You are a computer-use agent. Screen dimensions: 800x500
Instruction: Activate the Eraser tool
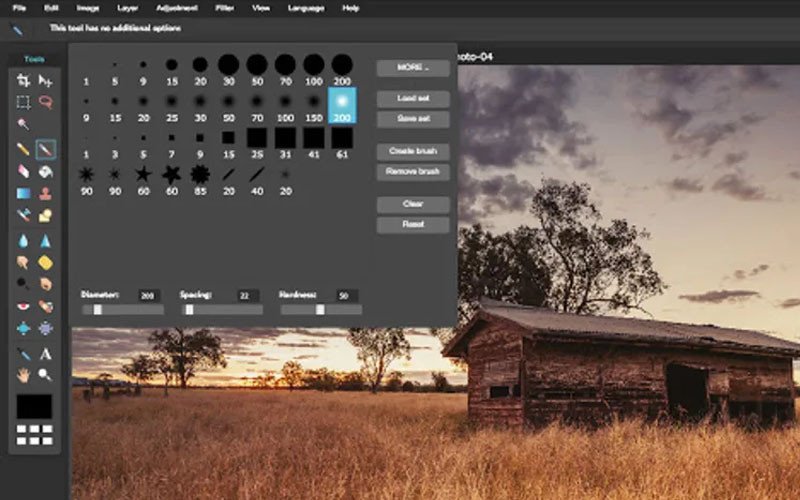click(x=23, y=171)
